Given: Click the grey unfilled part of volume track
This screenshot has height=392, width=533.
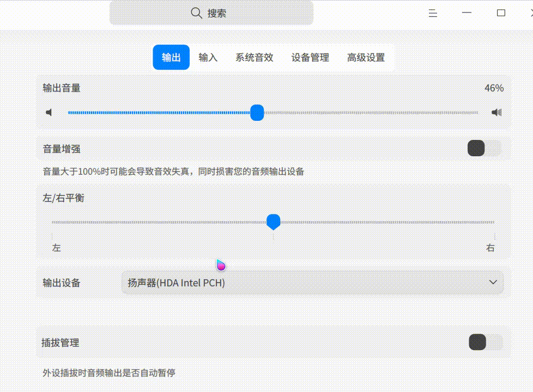Looking at the screenshot, I should [x=371, y=113].
